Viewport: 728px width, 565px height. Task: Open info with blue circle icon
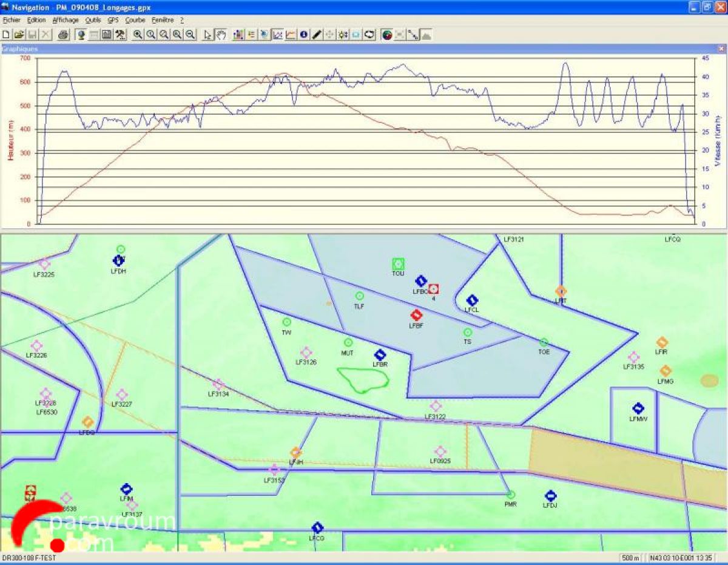coord(304,35)
